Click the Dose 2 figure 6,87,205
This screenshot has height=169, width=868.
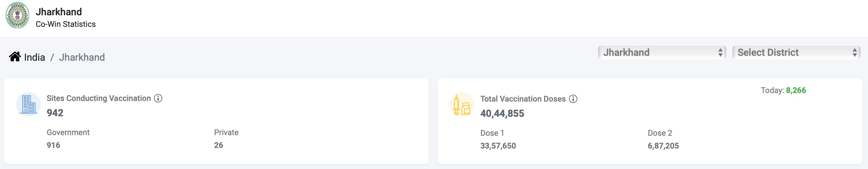coord(663,146)
